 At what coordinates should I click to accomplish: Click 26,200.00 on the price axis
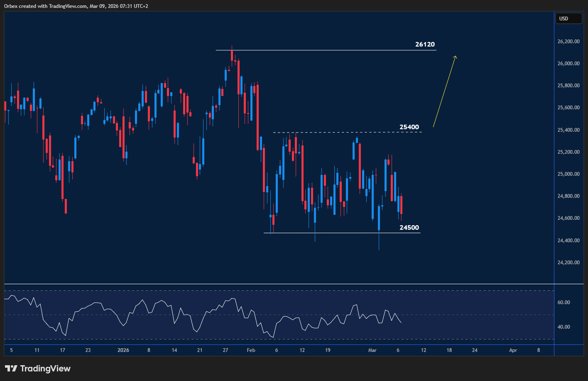pos(568,42)
